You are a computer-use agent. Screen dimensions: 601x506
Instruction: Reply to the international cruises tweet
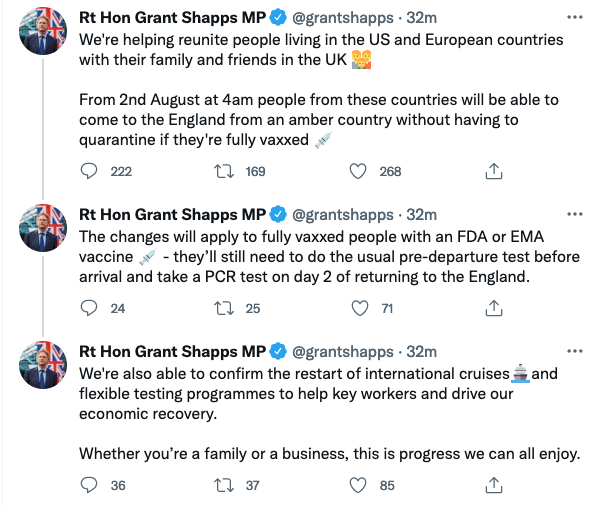89,486
